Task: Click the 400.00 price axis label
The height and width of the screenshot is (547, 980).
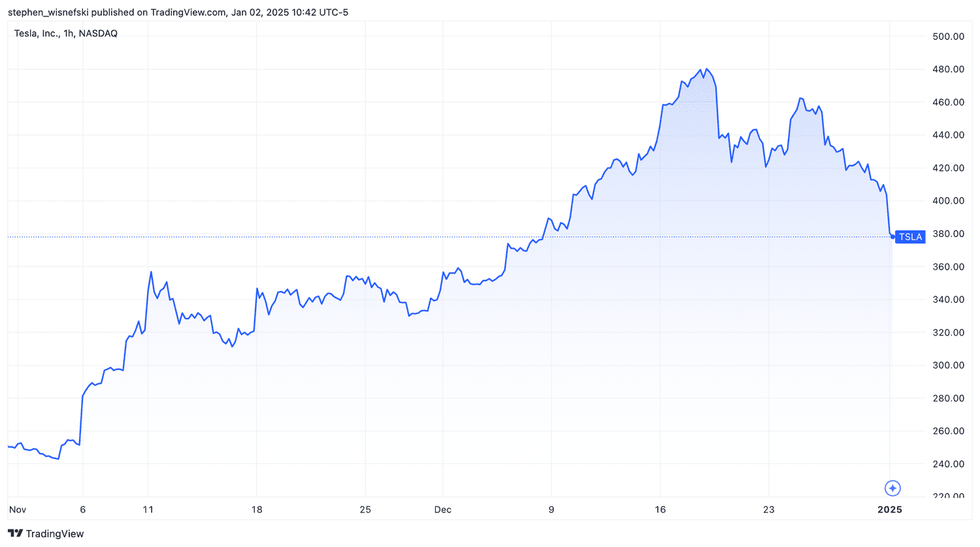Action: (948, 201)
